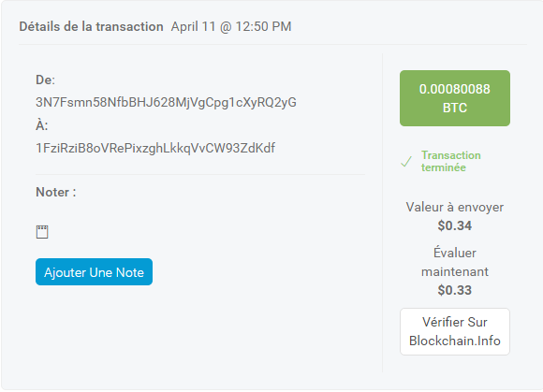Image resolution: width=543 pixels, height=392 pixels.
Task: Click the De: label
Action: coord(45,80)
